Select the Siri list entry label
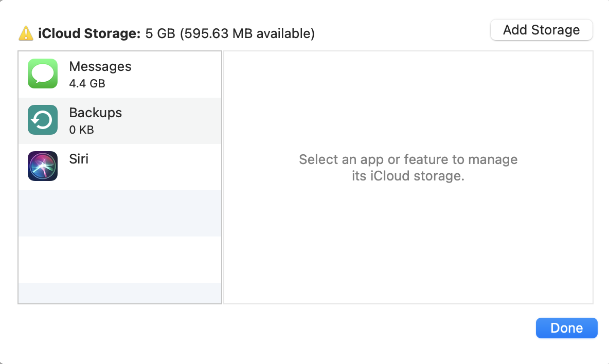This screenshot has height=364, width=609. (79, 159)
